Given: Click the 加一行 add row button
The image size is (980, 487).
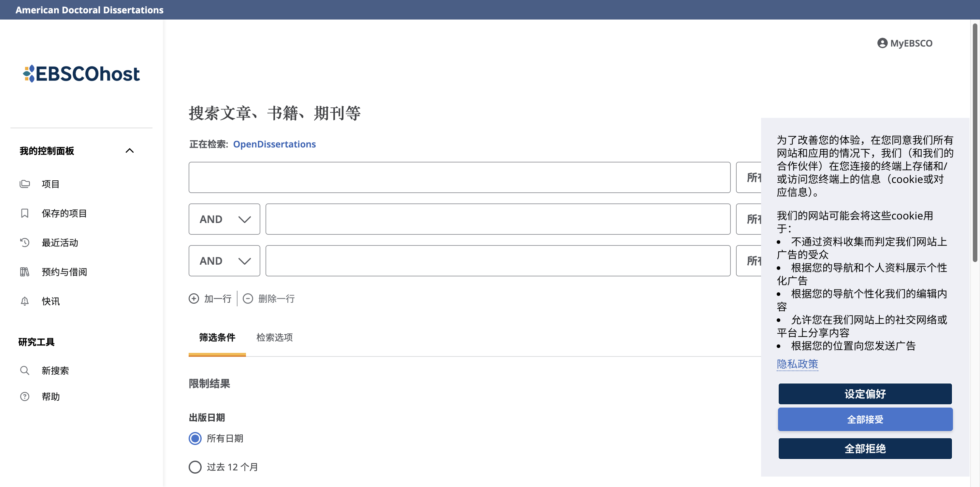Looking at the screenshot, I should (210, 299).
